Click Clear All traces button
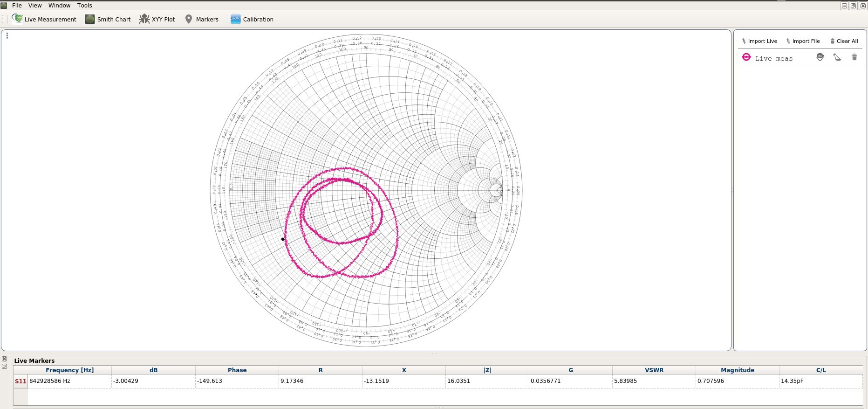This screenshot has width=868, height=409. click(844, 41)
